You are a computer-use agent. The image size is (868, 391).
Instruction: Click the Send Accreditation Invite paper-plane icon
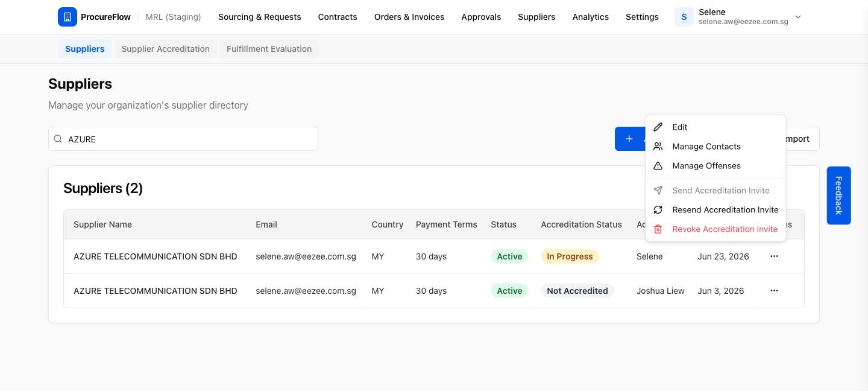tap(658, 190)
